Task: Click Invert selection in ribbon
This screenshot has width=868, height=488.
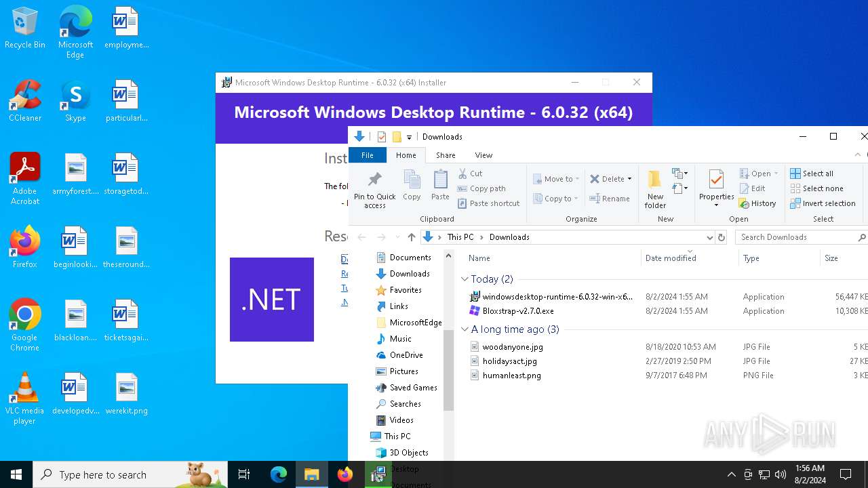Action: [x=823, y=203]
